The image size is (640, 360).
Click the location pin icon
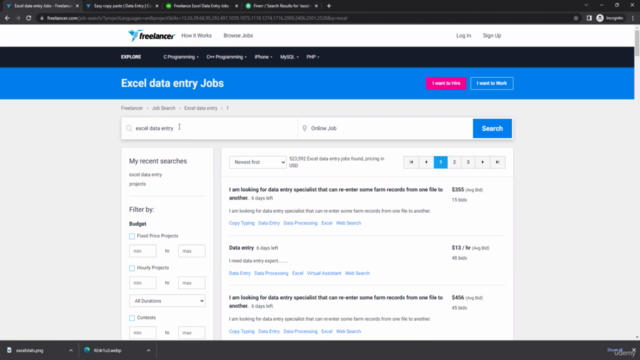304,128
